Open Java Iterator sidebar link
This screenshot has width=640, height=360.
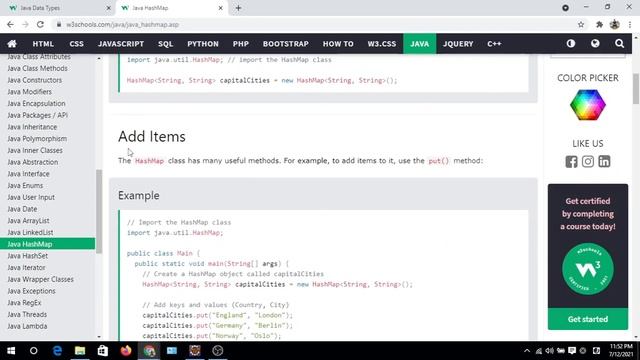27,267
